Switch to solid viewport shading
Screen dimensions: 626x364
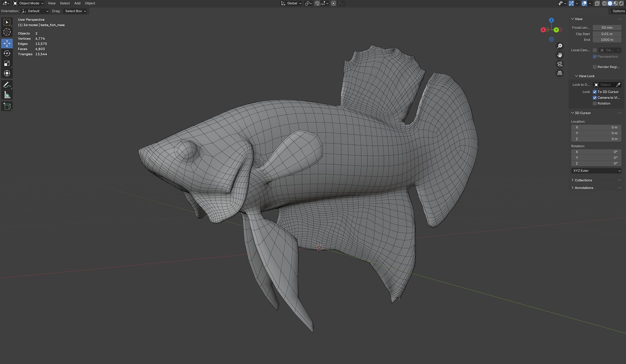610,3
